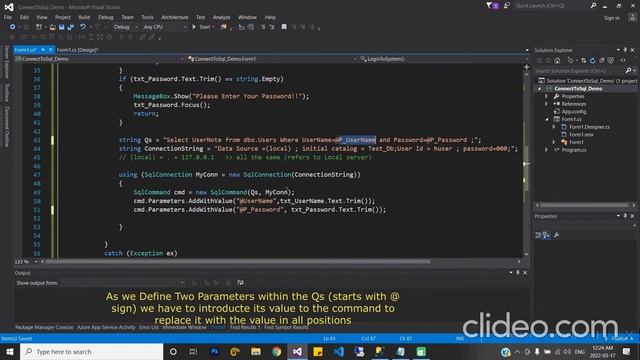The width and height of the screenshot is (640, 360).
Task: Expand the Program.cs node in Solution Explorer
Action: click(x=547, y=150)
